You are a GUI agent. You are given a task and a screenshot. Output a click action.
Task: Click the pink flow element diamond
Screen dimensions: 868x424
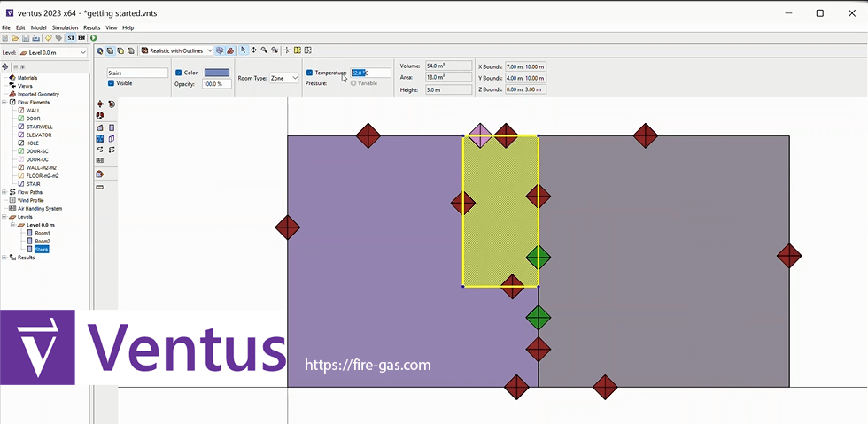pyautogui.click(x=479, y=135)
